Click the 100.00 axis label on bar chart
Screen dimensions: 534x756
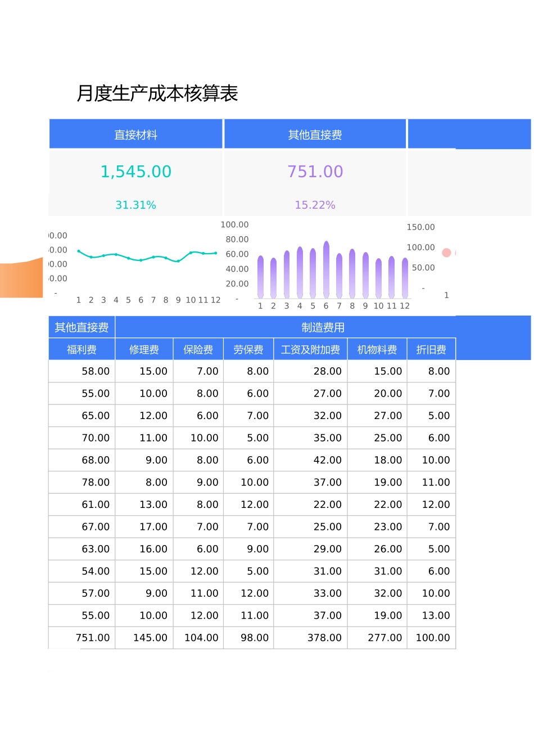[234, 224]
